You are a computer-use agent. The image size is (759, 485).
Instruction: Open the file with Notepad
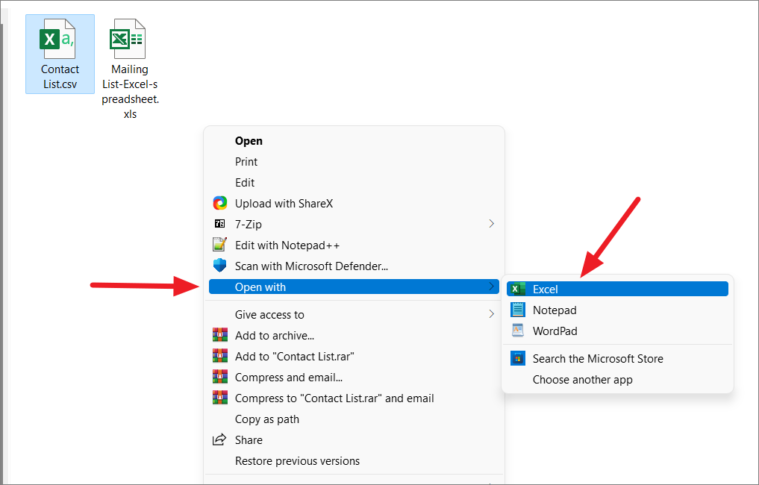click(x=617, y=310)
